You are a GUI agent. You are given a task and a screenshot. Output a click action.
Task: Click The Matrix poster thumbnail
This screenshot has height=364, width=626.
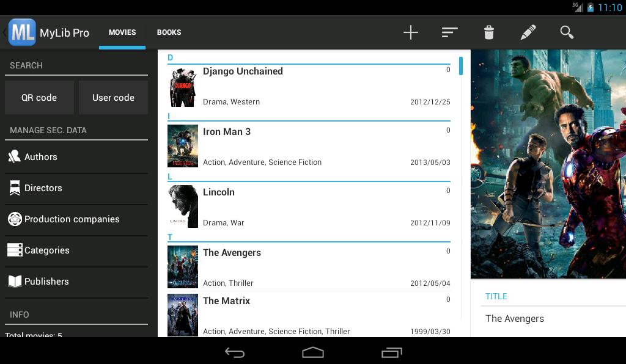[183, 315]
